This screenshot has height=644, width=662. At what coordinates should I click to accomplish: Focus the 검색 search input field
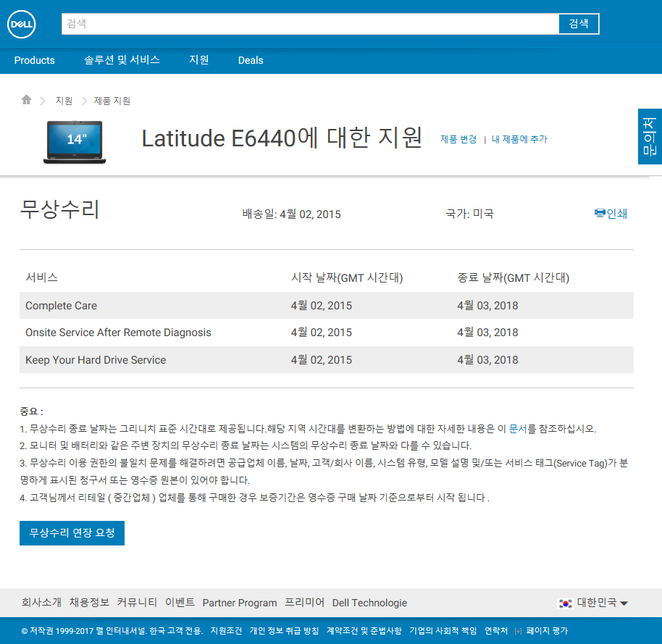pos(310,24)
